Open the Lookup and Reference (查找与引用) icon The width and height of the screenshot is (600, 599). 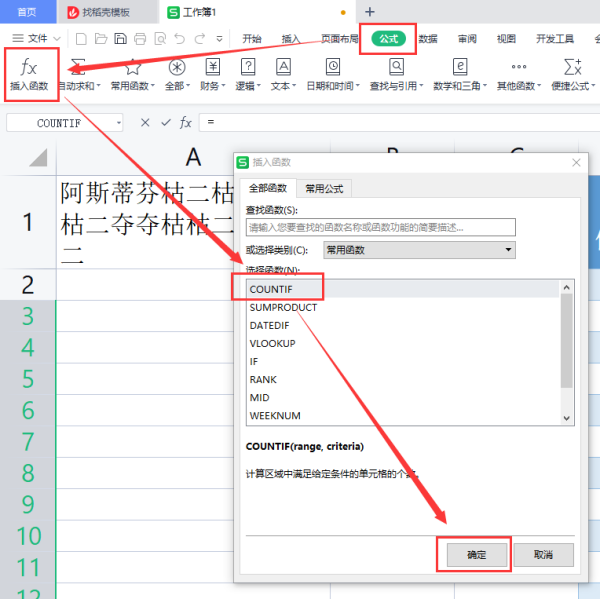click(396, 67)
